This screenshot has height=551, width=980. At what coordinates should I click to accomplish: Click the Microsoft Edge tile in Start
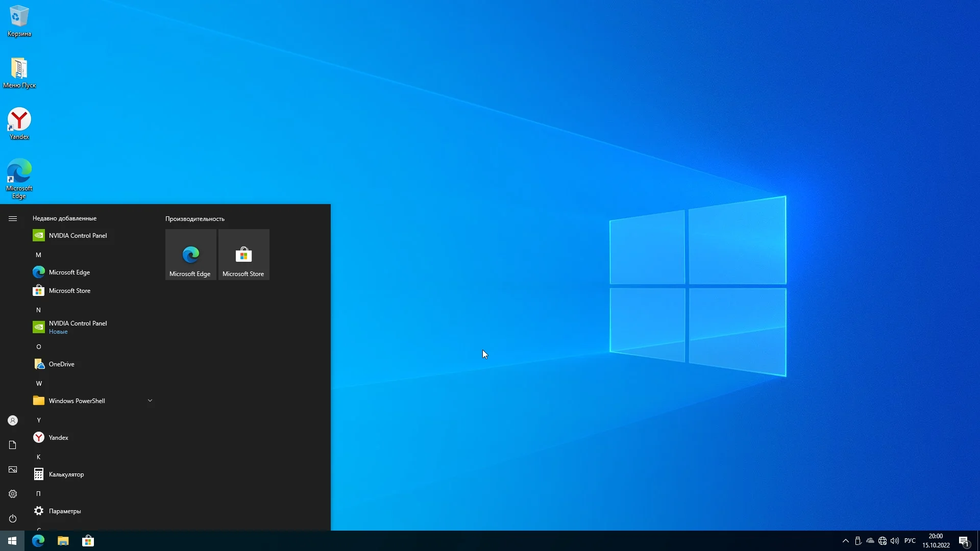click(x=190, y=255)
